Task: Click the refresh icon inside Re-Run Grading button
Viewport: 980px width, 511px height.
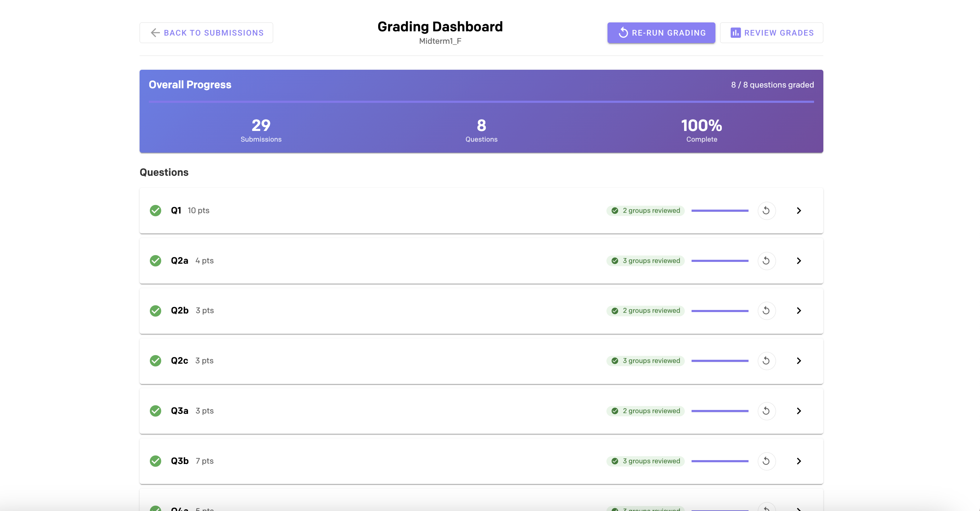Action: [x=623, y=33]
